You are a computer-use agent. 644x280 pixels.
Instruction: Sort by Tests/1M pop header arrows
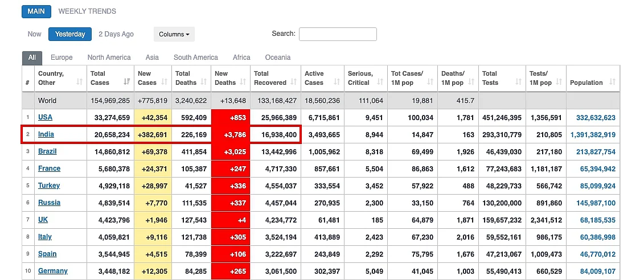[559, 82]
